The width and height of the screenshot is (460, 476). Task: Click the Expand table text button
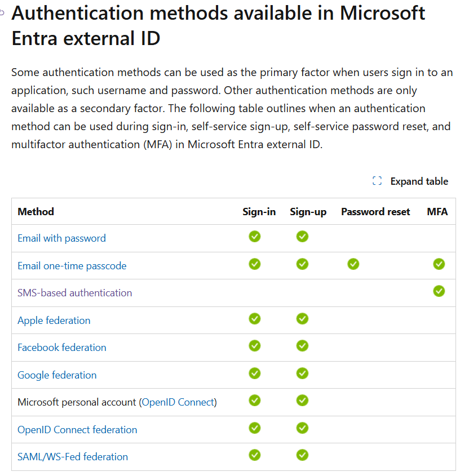[x=419, y=181]
